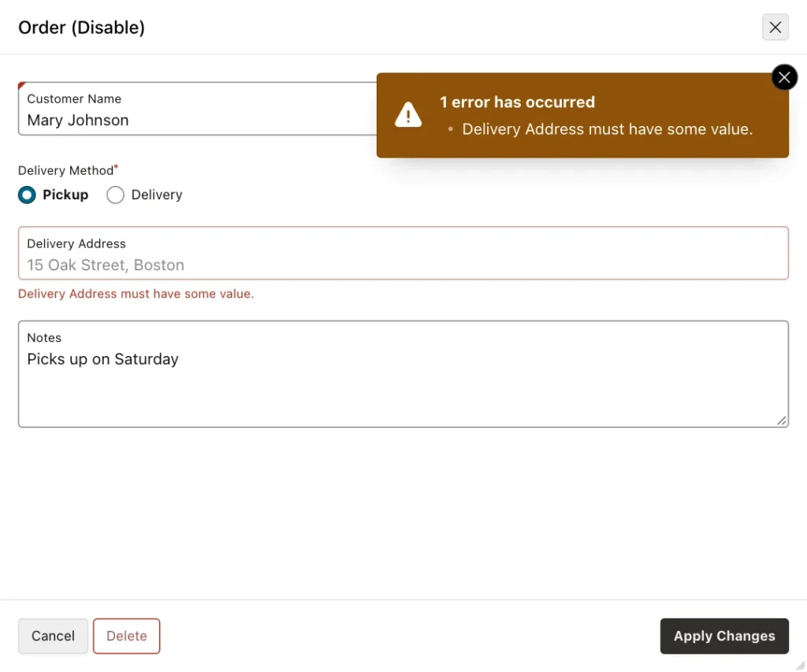
Task: Click the 'Order (Disable)' dialog title
Action: click(81, 28)
